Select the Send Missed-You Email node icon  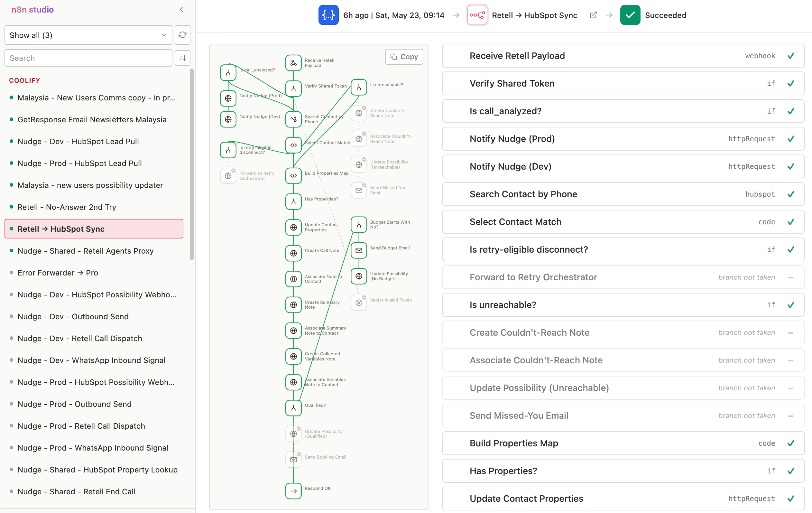(x=359, y=191)
